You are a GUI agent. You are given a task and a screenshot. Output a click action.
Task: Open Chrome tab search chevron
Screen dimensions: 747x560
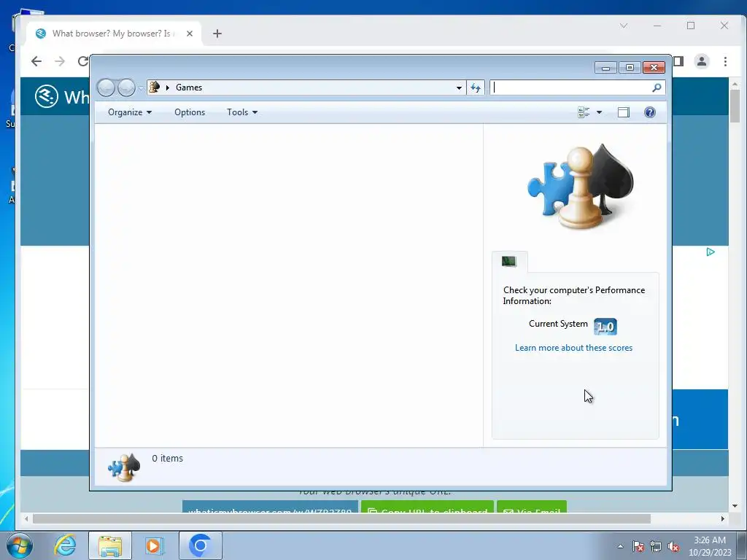[x=624, y=26]
